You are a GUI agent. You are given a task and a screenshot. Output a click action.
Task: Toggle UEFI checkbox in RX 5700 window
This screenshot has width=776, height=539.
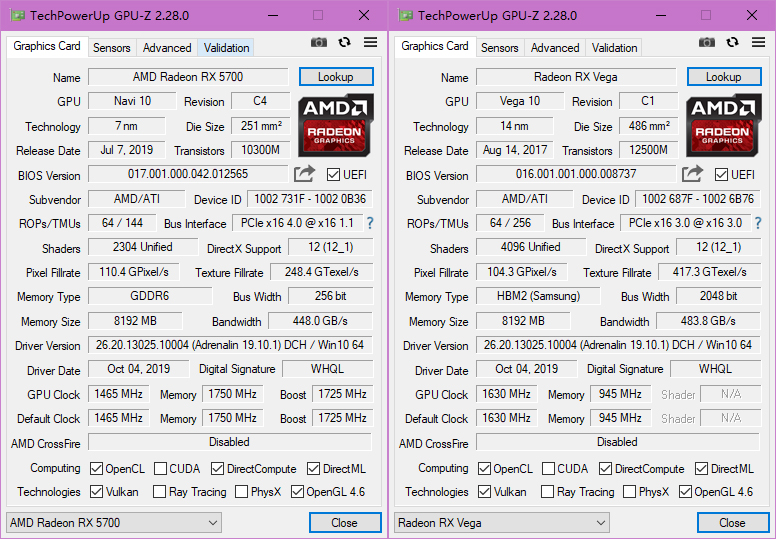334,175
